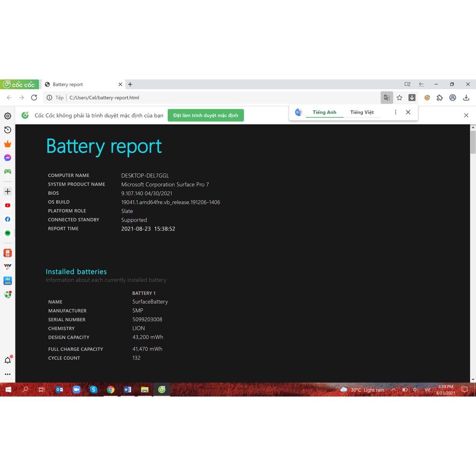
Task: Open the translate options three-dot menu
Action: click(395, 112)
